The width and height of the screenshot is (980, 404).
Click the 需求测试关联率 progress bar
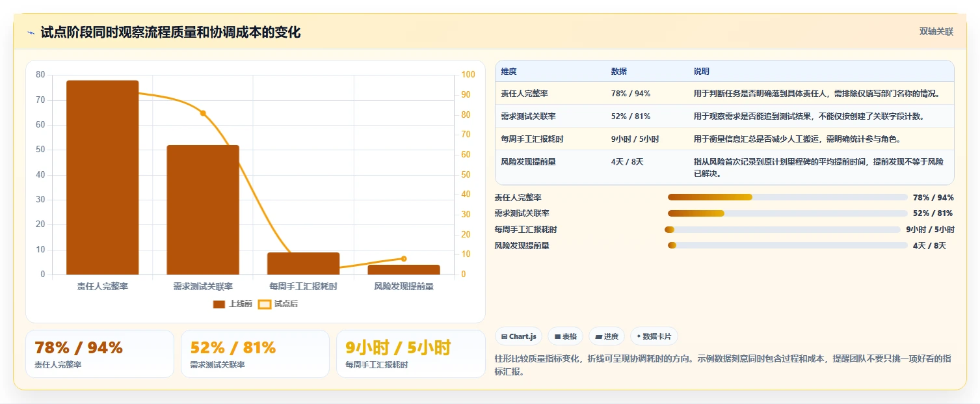(x=788, y=213)
